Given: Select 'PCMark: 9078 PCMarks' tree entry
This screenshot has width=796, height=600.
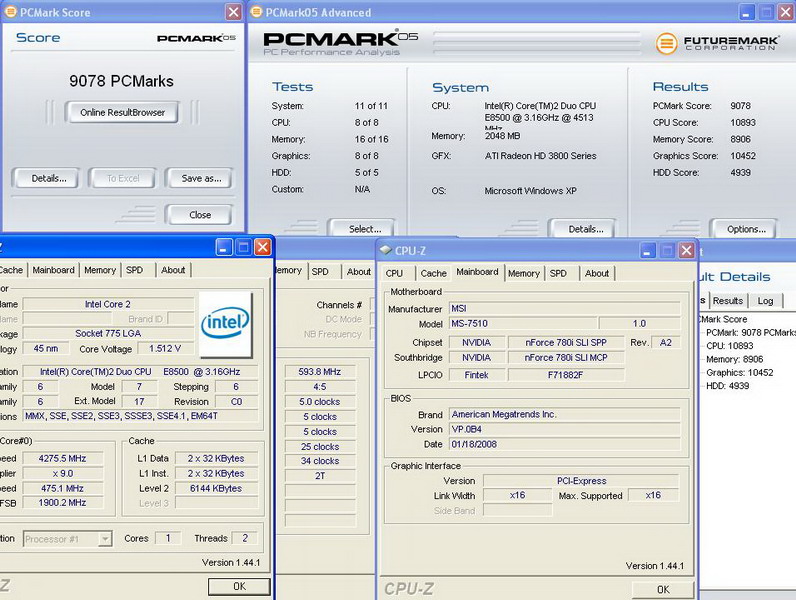Looking at the screenshot, I should (751, 332).
